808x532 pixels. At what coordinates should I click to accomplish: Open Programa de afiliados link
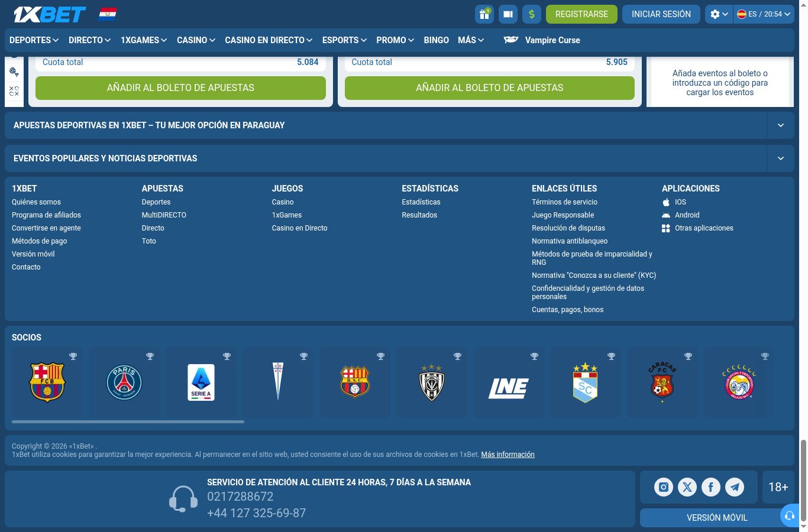46,215
